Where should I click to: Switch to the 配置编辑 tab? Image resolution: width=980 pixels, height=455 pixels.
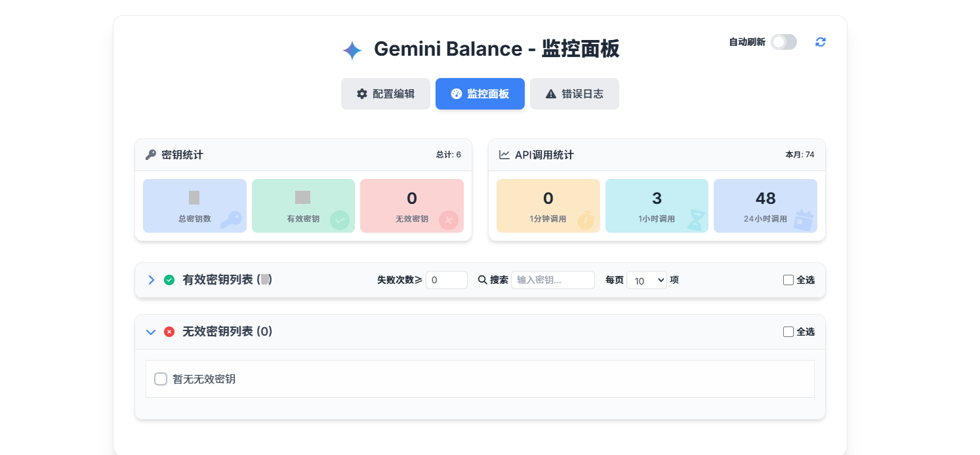click(x=386, y=93)
